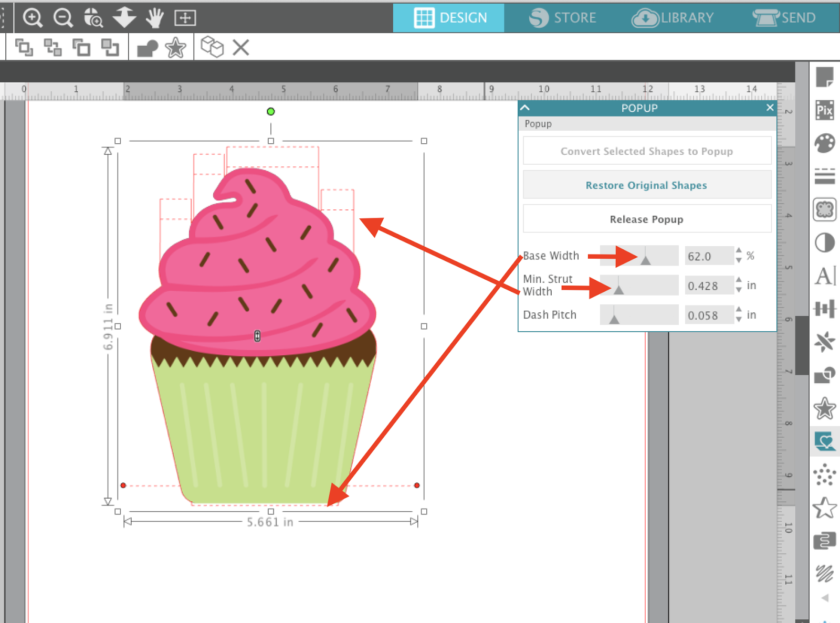Screen dimensions: 840x623
Task: Select the highlighted Popup panel icon
Action: click(825, 441)
